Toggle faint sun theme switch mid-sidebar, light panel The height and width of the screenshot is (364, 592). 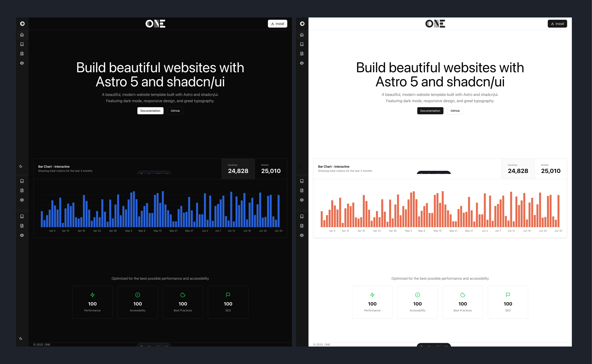(301, 166)
